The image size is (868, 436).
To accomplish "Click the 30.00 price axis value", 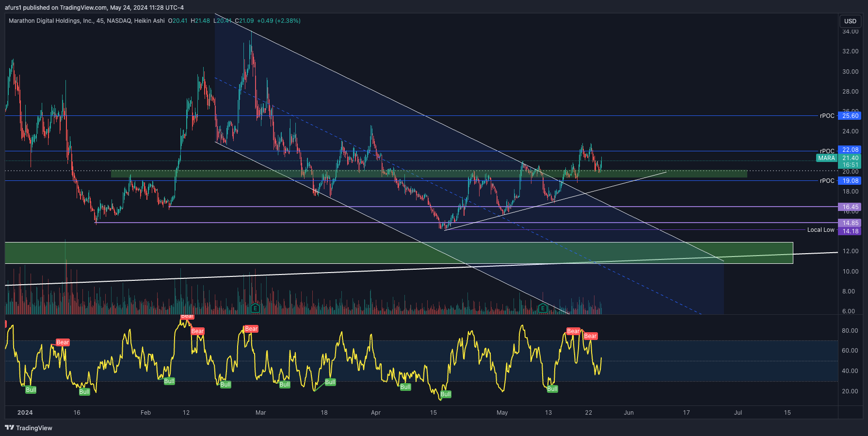I will (850, 72).
